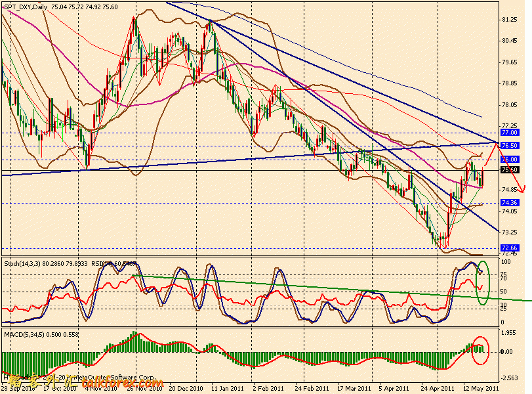Click the 11 Jan 2011 date label
The height and width of the screenshot is (394, 532).
pyautogui.click(x=228, y=388)
